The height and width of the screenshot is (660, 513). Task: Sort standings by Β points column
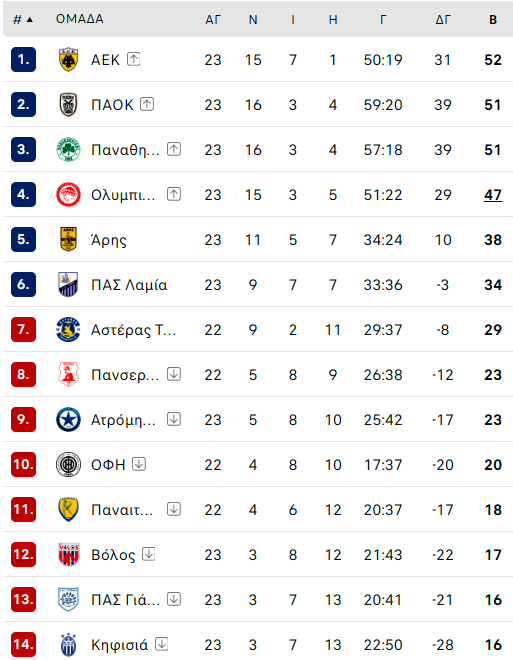493,20
